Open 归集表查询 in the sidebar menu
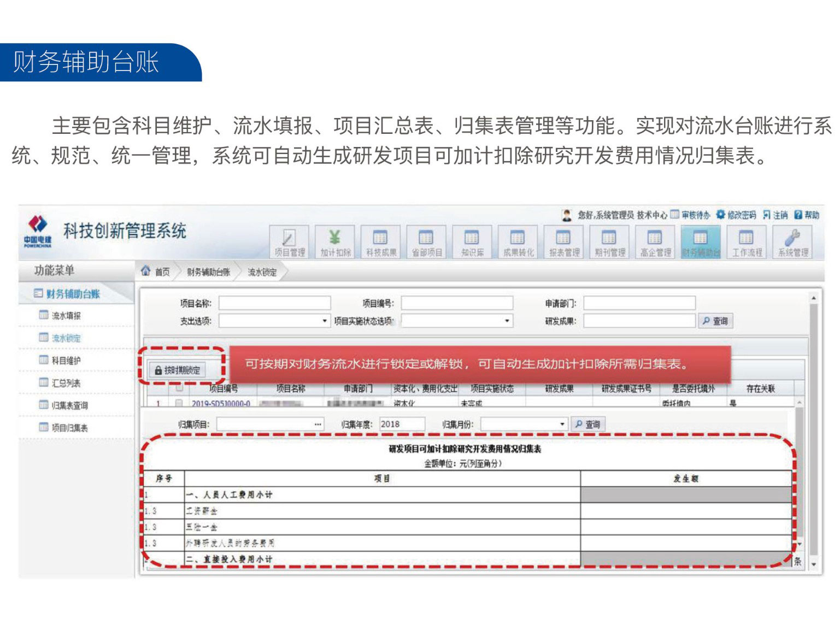This screenshot has height=619, width=840. pyautogui.click(x=69, y=405)
